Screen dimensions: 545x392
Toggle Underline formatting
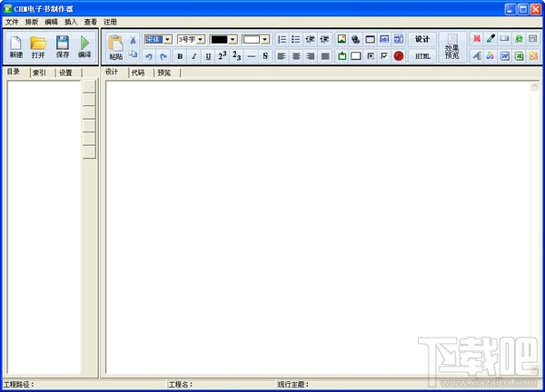pos(208,56)
